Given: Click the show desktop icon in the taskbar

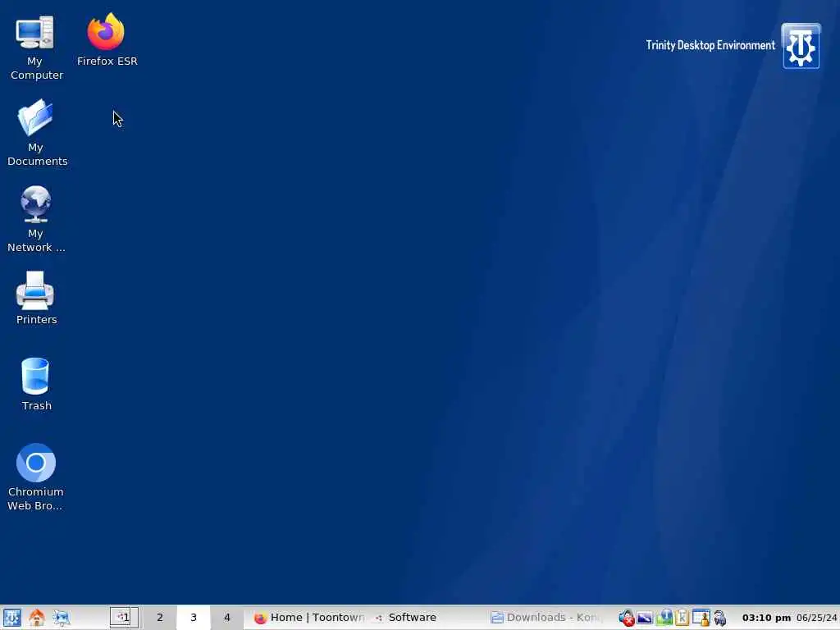Looking at the screenshot, I should coord(61,618).
